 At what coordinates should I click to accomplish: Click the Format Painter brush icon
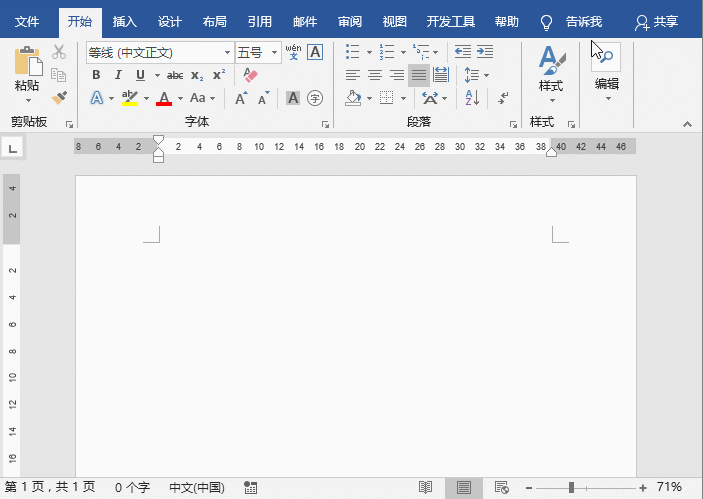59,98
